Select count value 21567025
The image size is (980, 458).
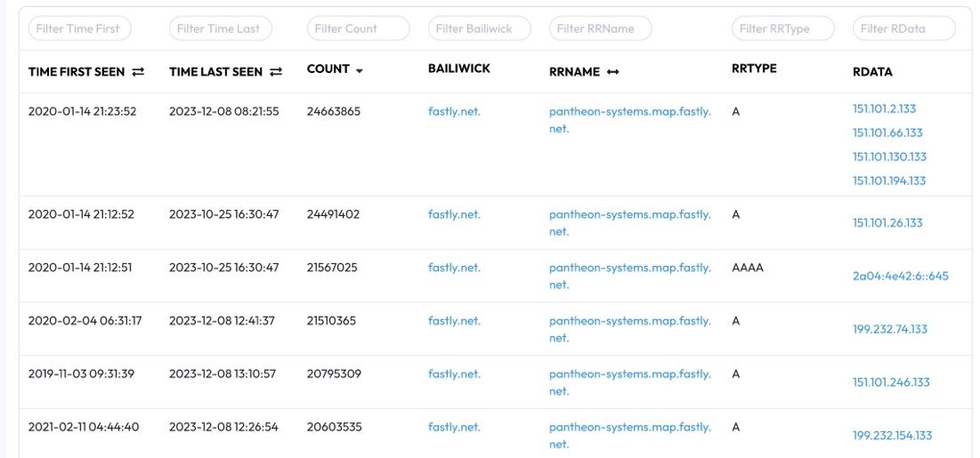pyautogui.click(x=332, y=268)
